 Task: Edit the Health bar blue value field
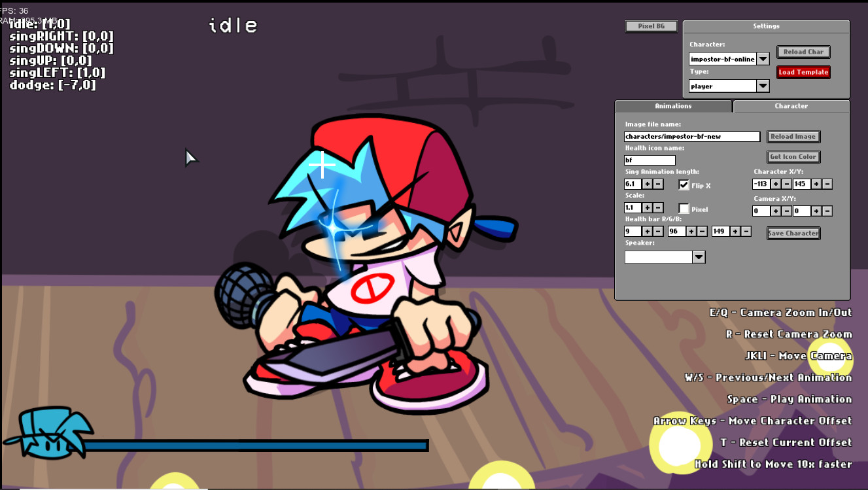coord(721,232)
